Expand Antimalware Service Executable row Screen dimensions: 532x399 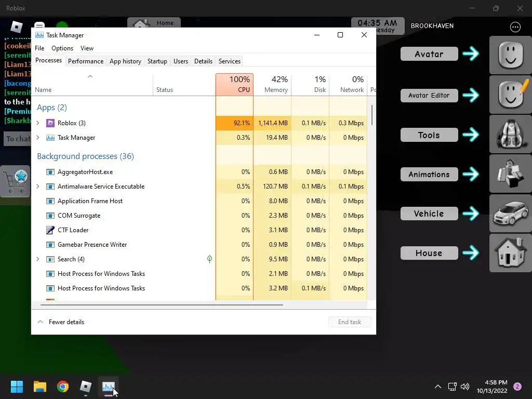click(38, 187)
